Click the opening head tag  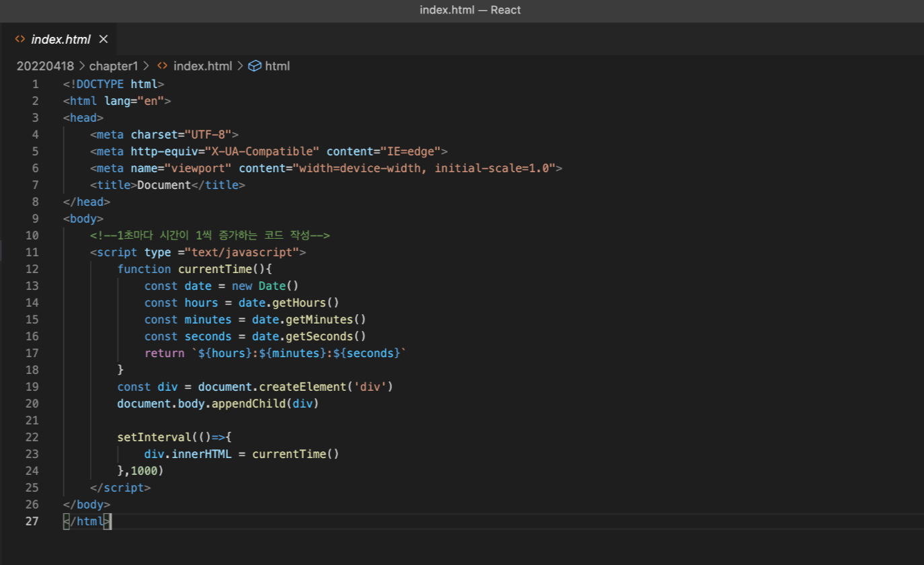pyautogui.click(x=83, y=118)
